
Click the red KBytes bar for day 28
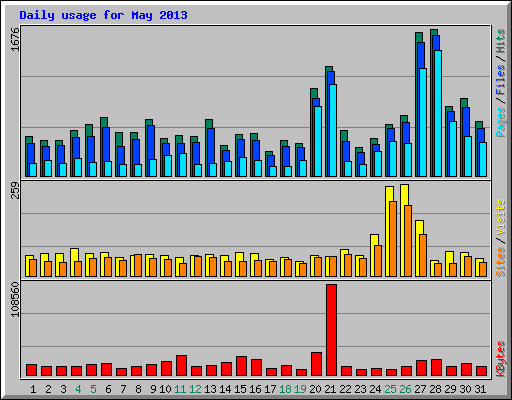(436, 368)
